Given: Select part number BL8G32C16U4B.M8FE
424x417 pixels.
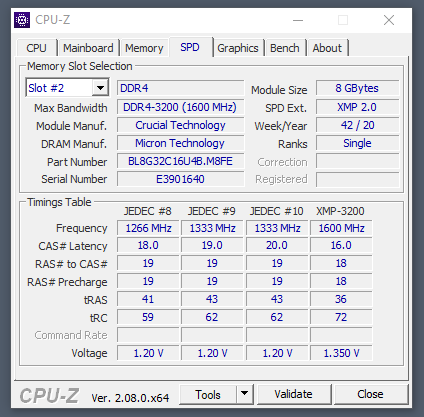Looking at the screenshot, I should tap(181, 161).
